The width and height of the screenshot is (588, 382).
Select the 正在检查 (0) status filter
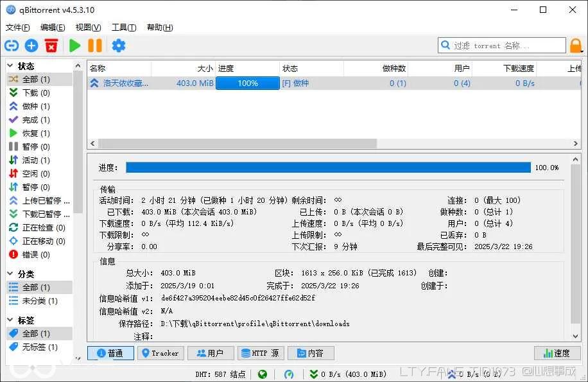click(39, 227)
